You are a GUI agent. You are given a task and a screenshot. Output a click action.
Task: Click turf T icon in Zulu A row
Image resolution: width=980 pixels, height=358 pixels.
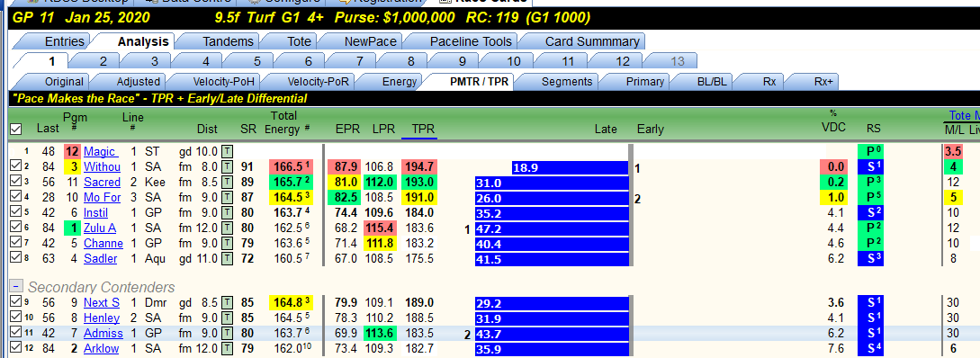pos(228,228)
